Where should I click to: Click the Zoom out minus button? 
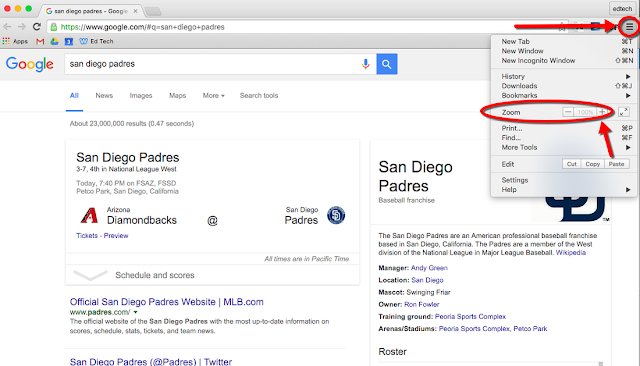click(568, 112)
